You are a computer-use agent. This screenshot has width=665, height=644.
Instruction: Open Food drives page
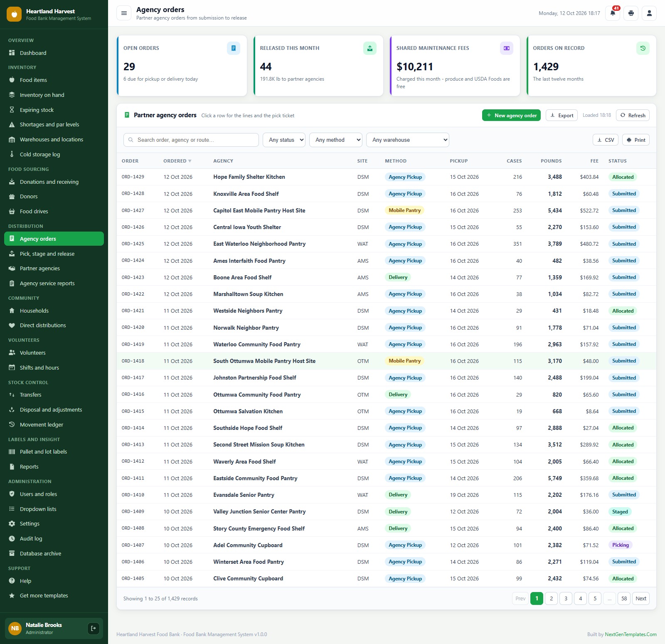coord(54,211)
